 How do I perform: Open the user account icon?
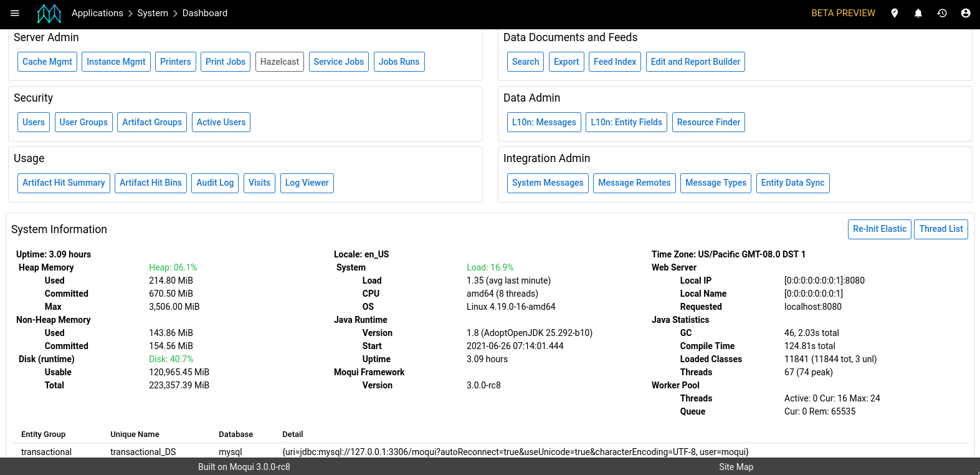tap(966, 13)
